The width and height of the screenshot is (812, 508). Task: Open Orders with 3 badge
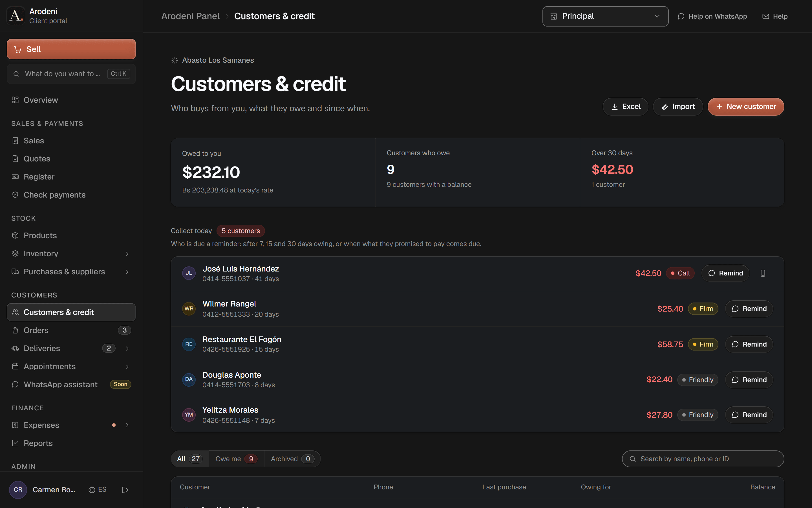click(x=71, y=330)
